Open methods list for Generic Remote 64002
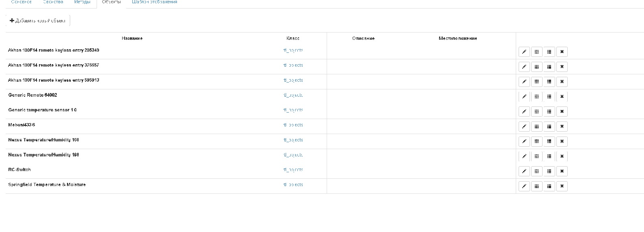644x232 pixels. tap(549, 97)
